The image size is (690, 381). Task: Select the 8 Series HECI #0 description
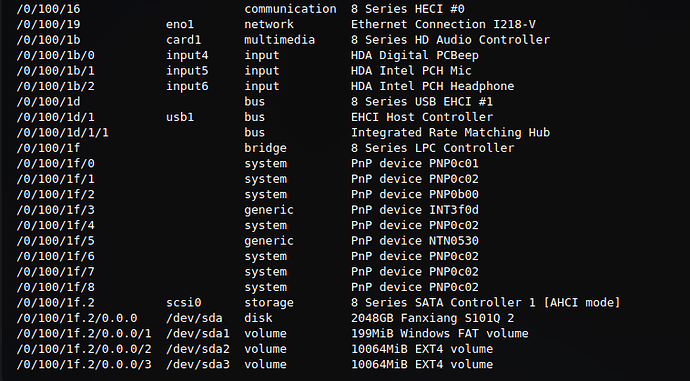point(407,9)
